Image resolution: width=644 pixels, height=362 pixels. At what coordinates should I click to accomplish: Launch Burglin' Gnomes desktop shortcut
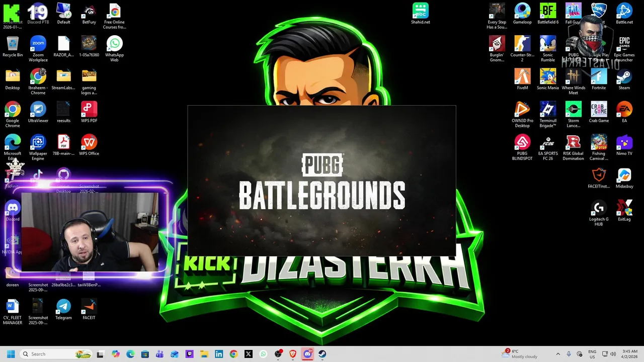click(497, 49)
